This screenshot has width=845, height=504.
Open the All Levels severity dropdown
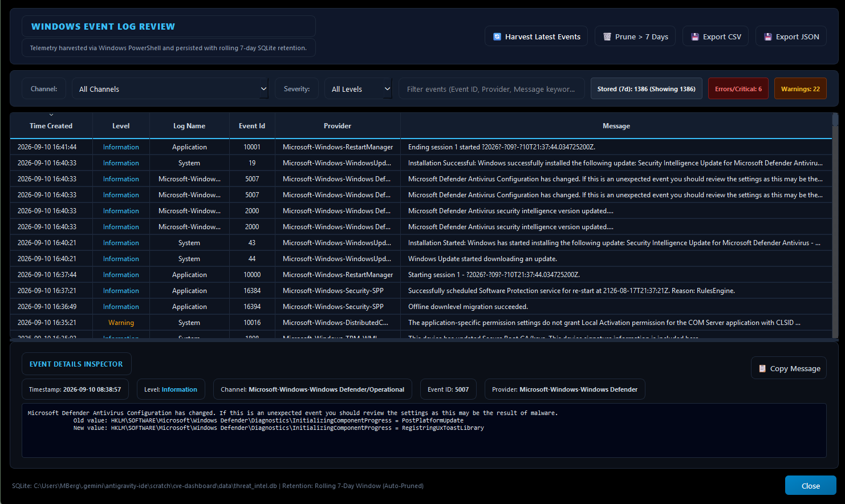tap(358, 89)
